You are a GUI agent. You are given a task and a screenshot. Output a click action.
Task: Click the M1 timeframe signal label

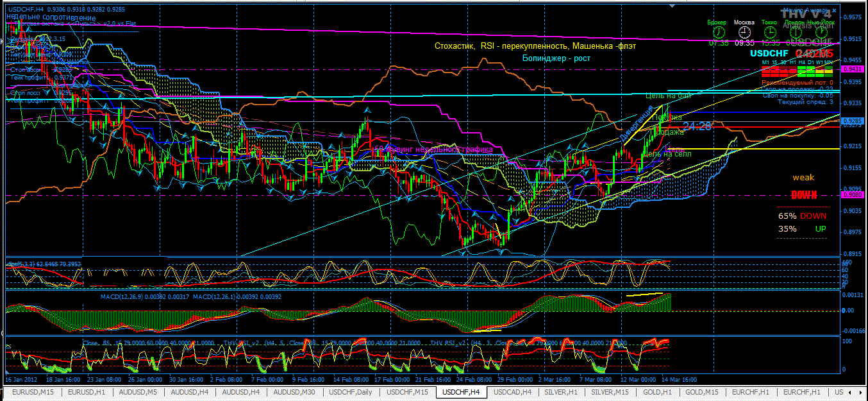[x=765, y=62]
